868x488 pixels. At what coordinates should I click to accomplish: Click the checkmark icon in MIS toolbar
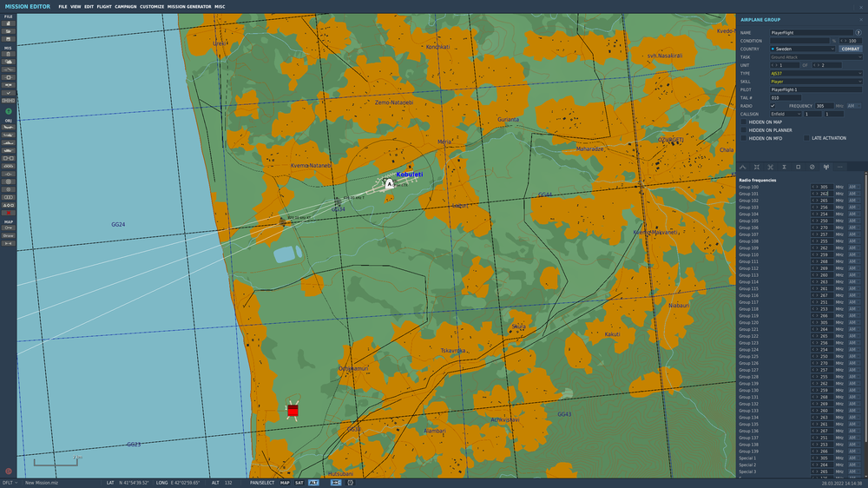(9, 93)
